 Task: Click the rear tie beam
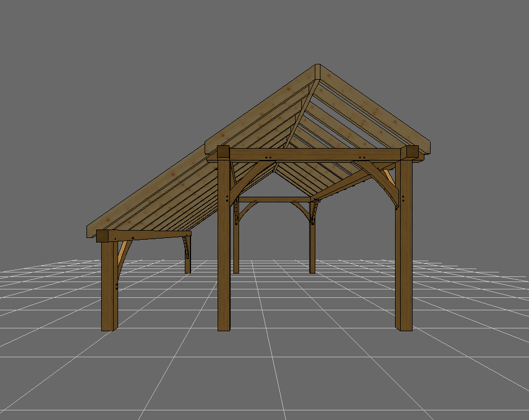[x=274, y=199]
